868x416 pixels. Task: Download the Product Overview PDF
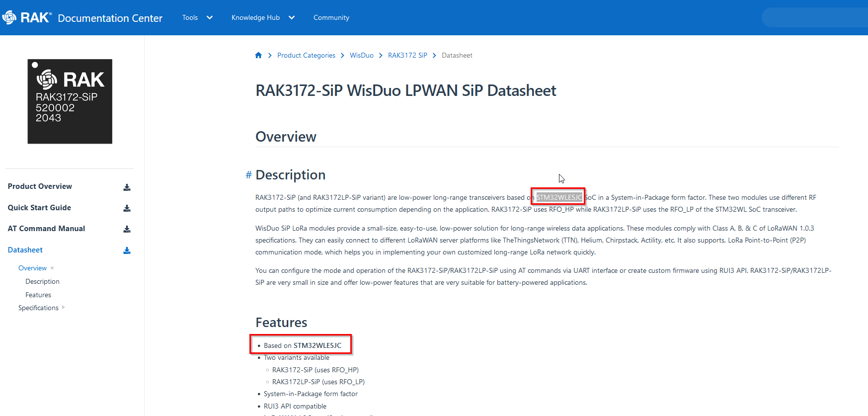click(x=127, y=187)
